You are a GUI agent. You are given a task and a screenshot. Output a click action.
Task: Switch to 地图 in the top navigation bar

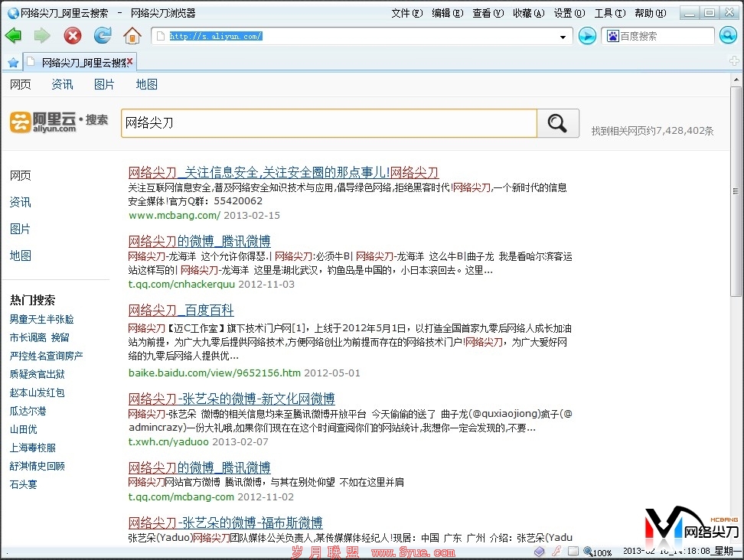[x=146, y=84]
